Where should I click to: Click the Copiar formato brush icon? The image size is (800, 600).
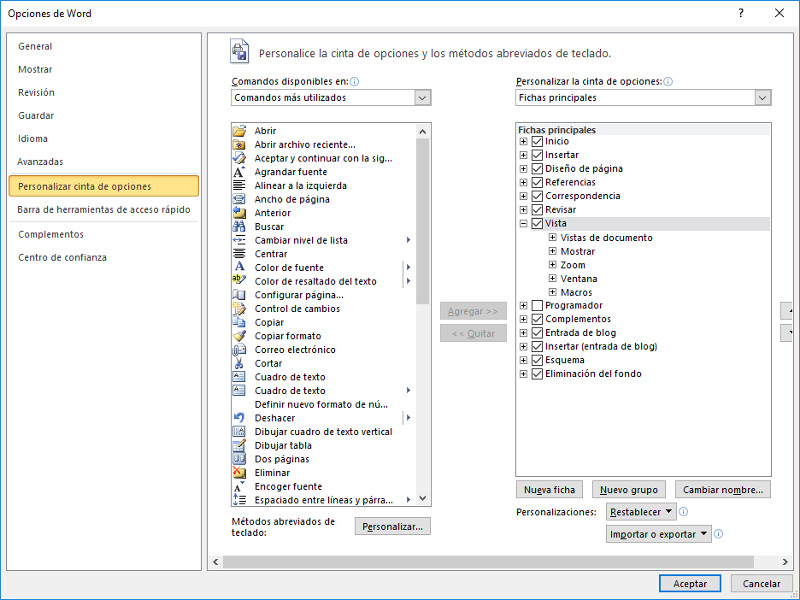(x=239, y=336)
